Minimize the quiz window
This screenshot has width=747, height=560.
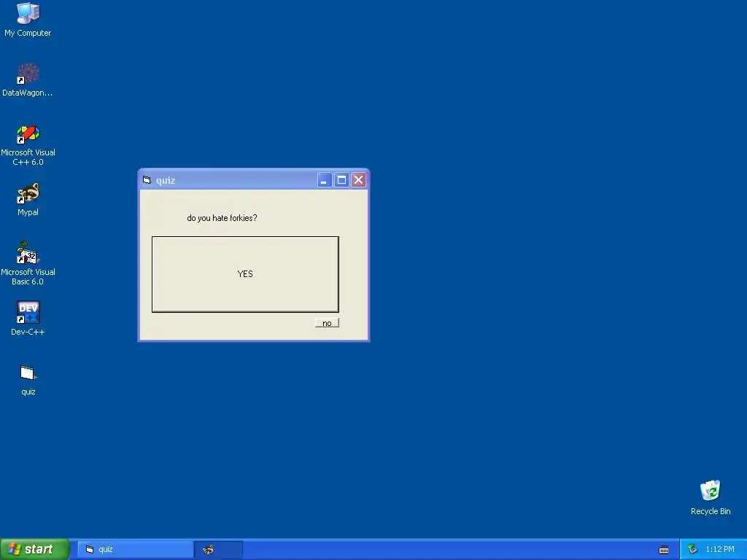325,180
